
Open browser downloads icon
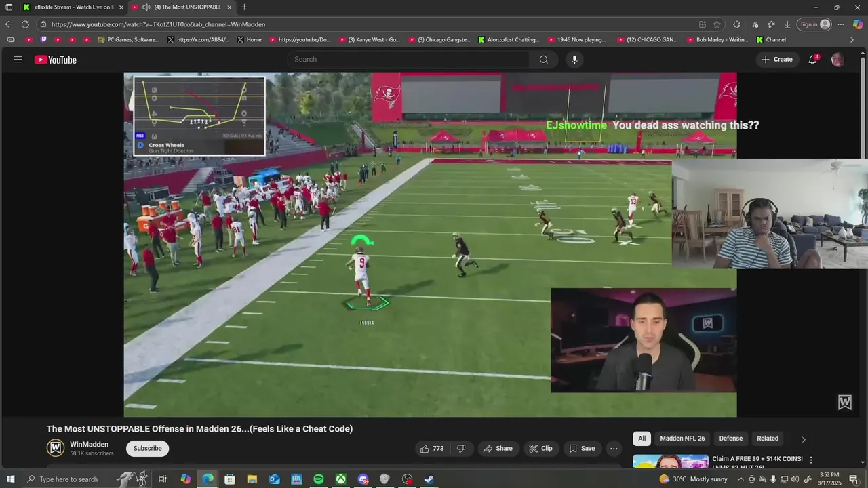click(787, 24)
